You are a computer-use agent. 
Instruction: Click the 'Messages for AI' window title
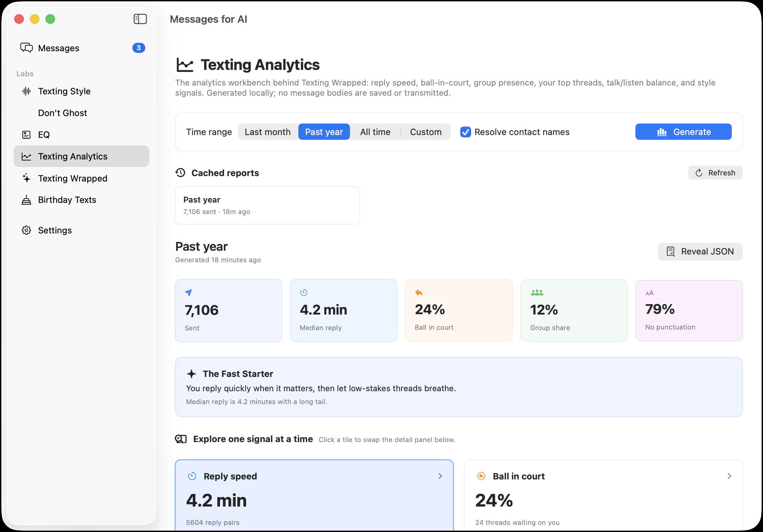208,19
